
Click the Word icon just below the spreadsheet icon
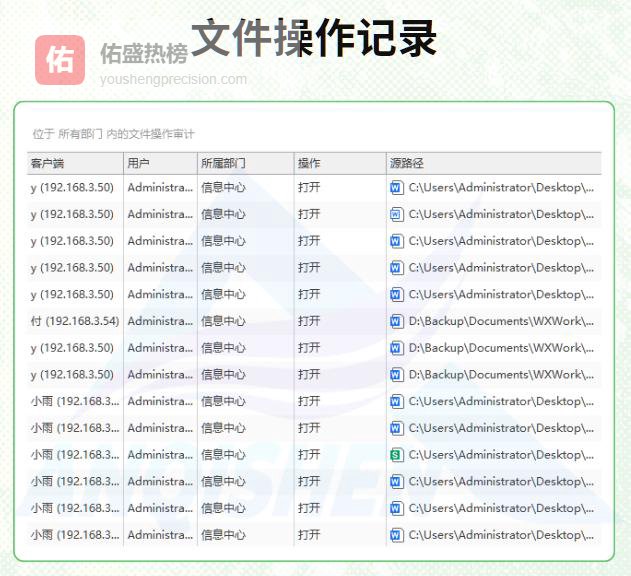396,481
